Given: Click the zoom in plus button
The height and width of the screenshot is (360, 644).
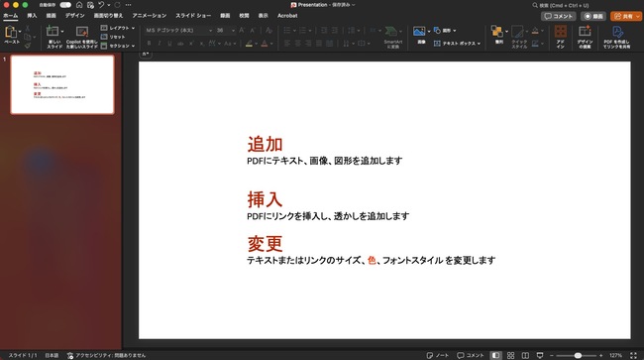Looking at the screenshot, I should click(600, 355).
